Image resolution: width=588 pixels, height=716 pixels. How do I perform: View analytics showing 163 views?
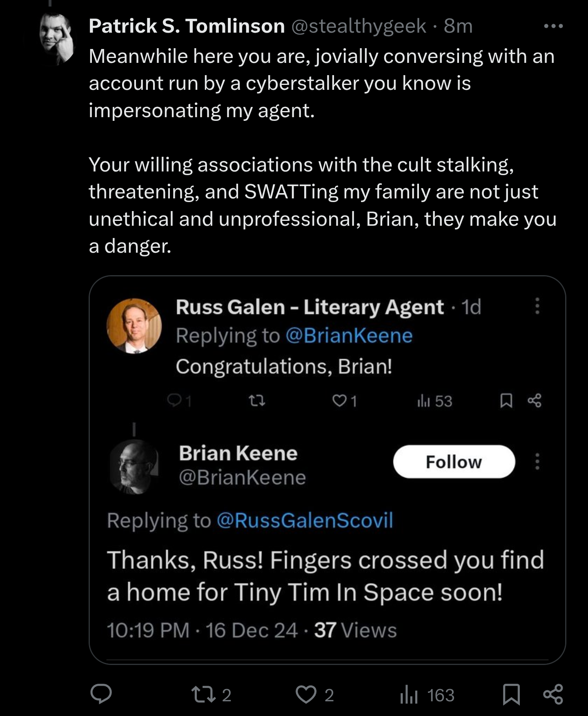point(427,695)
